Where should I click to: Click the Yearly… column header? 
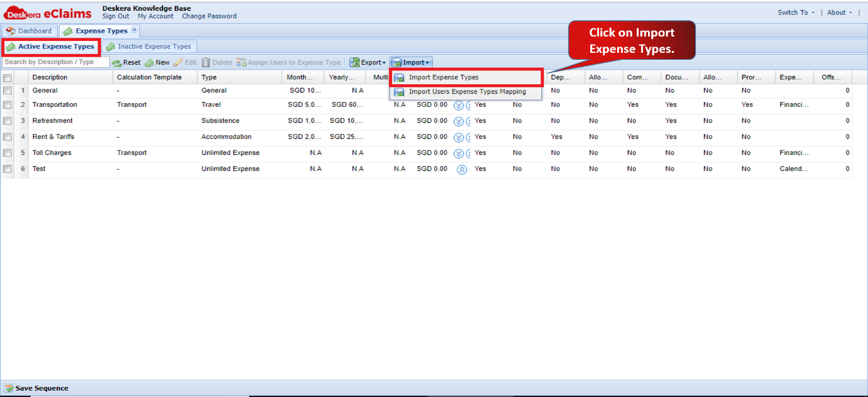[x=345, y=77]
